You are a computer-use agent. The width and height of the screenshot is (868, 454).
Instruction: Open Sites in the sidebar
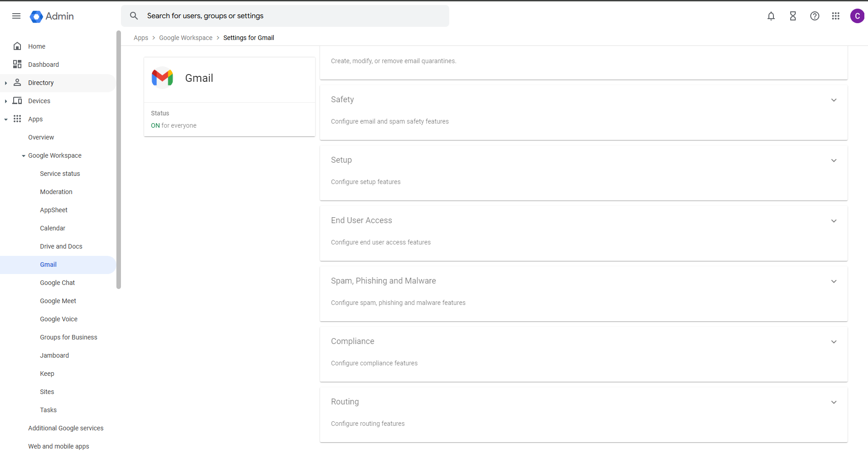point(47,392)
